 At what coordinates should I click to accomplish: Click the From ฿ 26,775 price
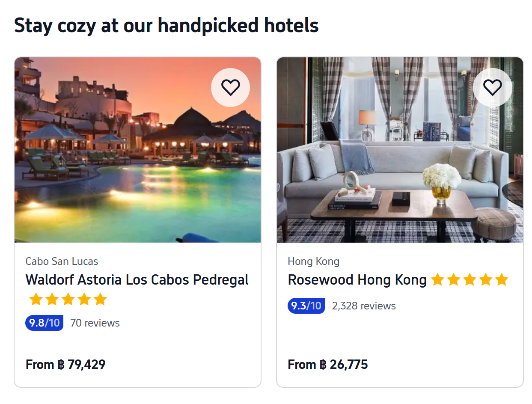(x=327, y=365)
